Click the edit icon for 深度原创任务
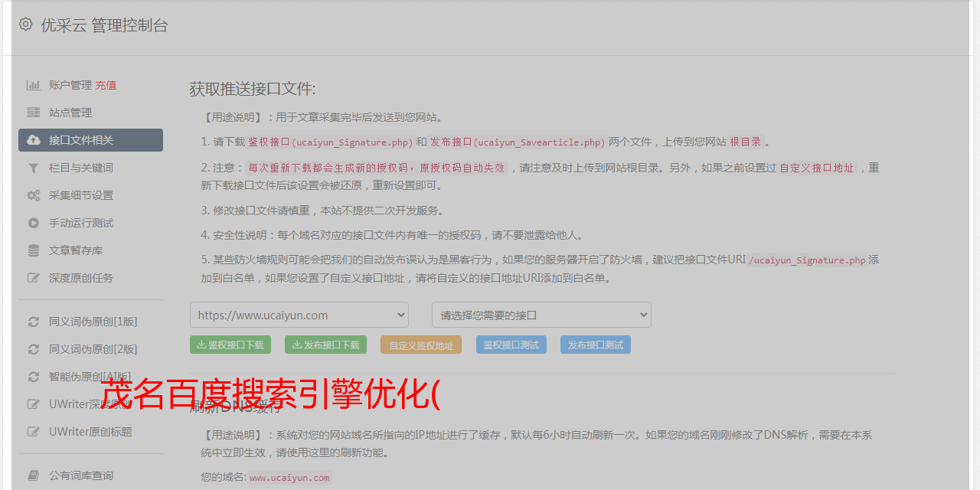 coord(34,278)
